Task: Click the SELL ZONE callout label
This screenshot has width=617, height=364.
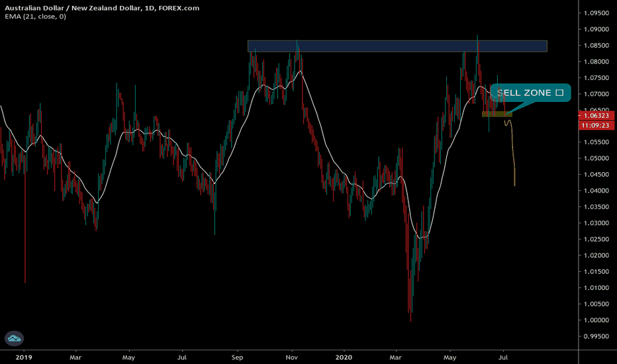Action: pyautogui.click(x=530, y=93)
